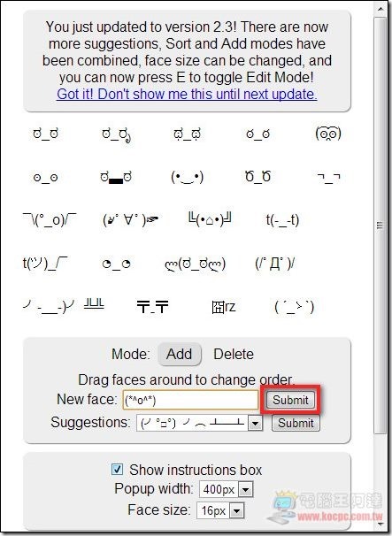
Task: Click the orz face emoticon
Action: click(x=224, y=307)
